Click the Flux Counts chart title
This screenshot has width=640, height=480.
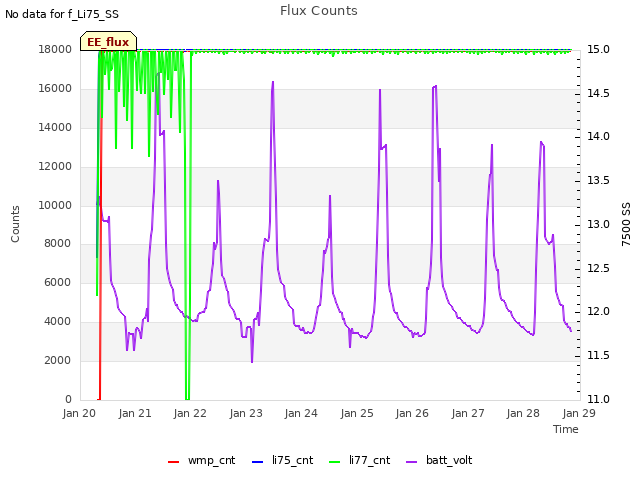[x=319, y=11]
